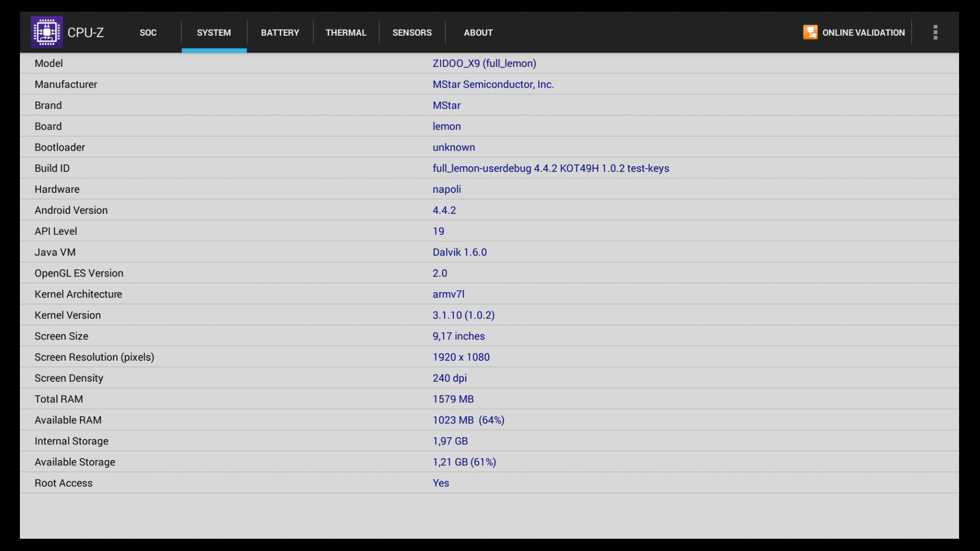Screen dimensions: 980x551
Task: Switch to the SOC tab
Action: pos(148,33)
